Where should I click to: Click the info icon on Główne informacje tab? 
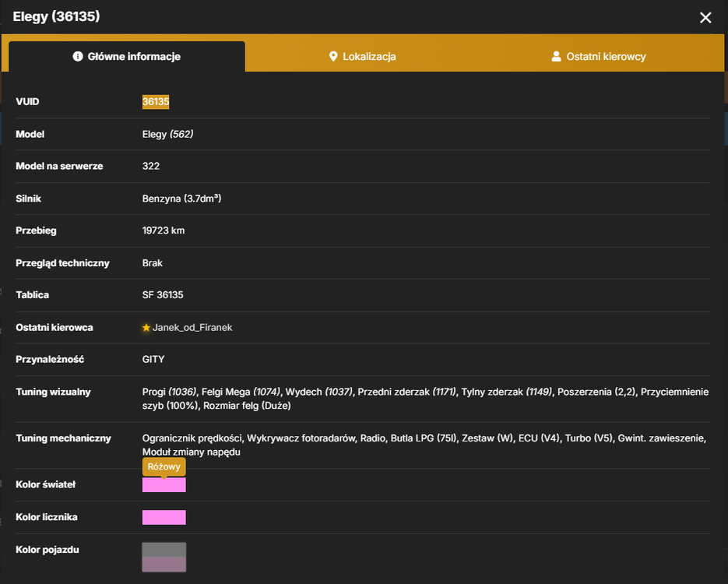pos(78,56)
